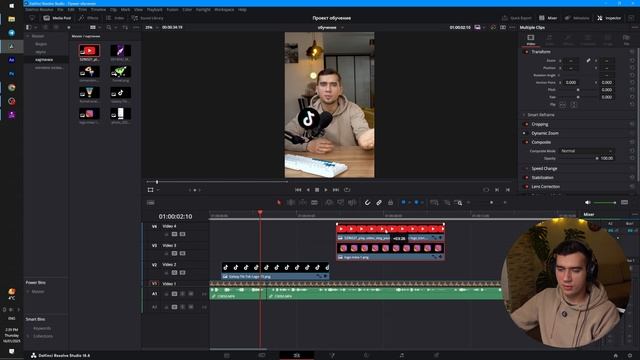Click the Go To Last Frame button
Viewport: 640px width, 360px height.
click(x=336, y=190)
